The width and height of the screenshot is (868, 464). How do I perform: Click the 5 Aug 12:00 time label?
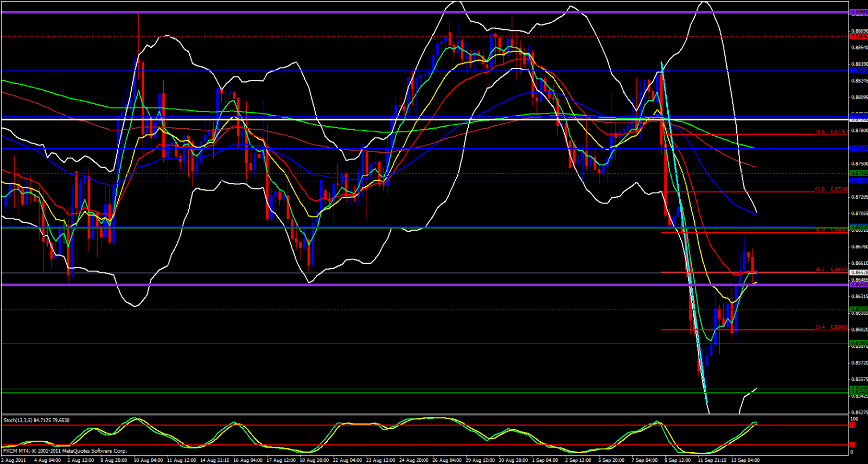pos(80,460)
